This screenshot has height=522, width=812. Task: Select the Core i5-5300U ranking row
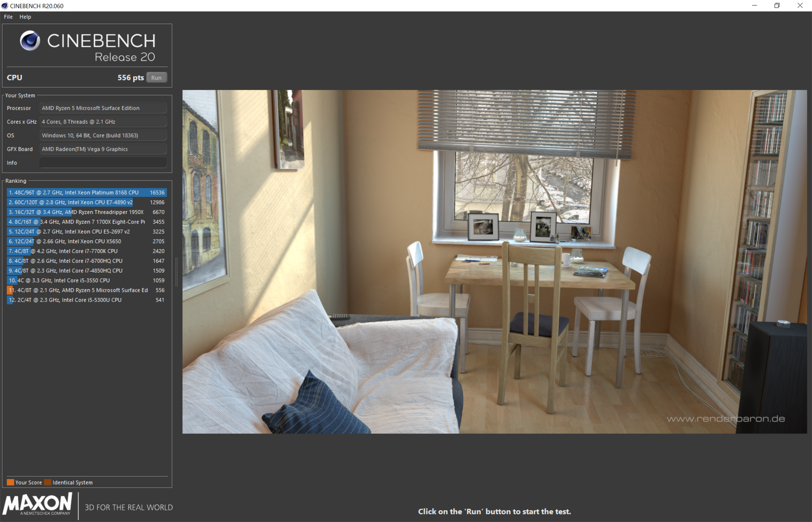86,300
